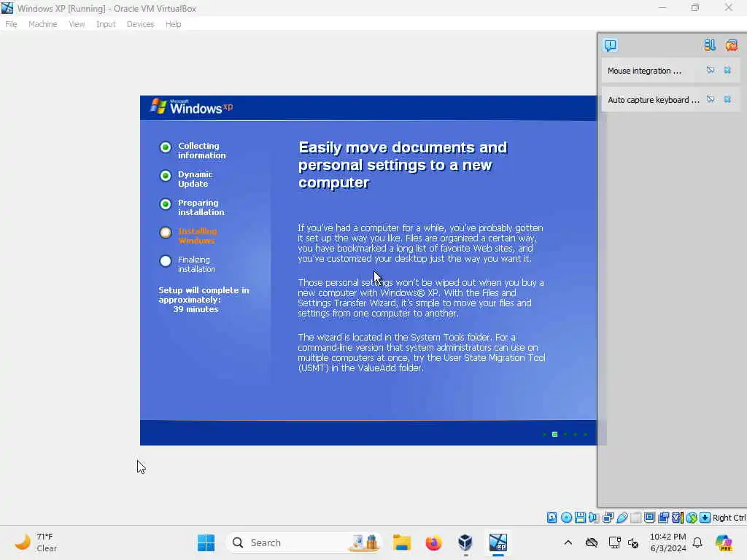The height and width of the screenshot is (560, 747).
Task: Open File Explorer from the taskbar
Action: [402, 542]
